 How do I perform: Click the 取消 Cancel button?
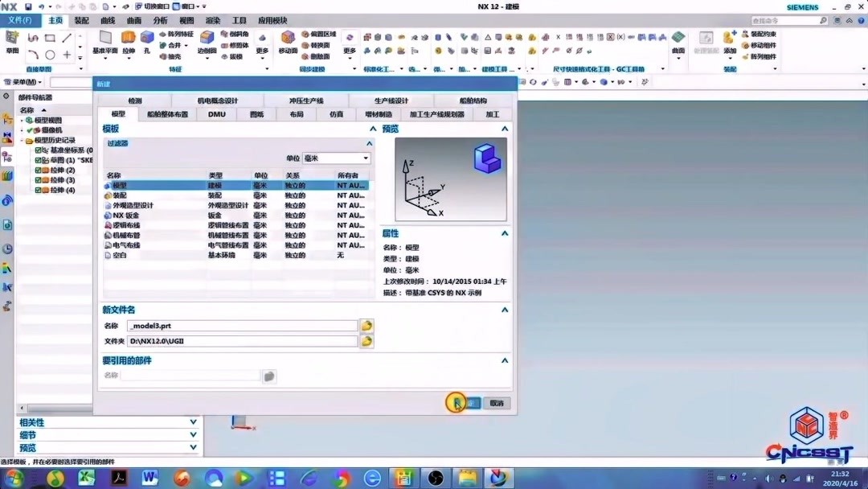point(496,402)
